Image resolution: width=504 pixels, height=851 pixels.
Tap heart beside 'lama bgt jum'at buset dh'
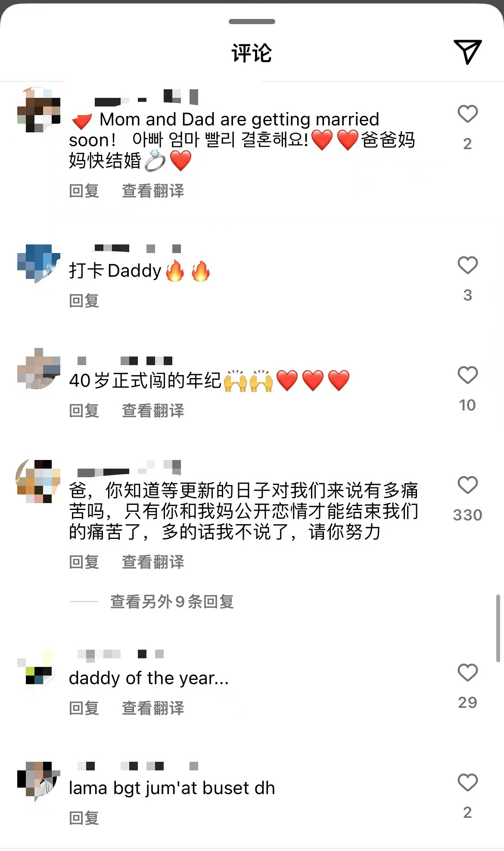click(x=467, y=782)
